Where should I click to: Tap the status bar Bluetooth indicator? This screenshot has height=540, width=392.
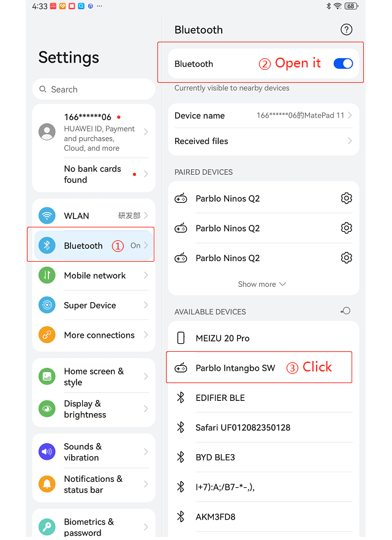(329, 6)
